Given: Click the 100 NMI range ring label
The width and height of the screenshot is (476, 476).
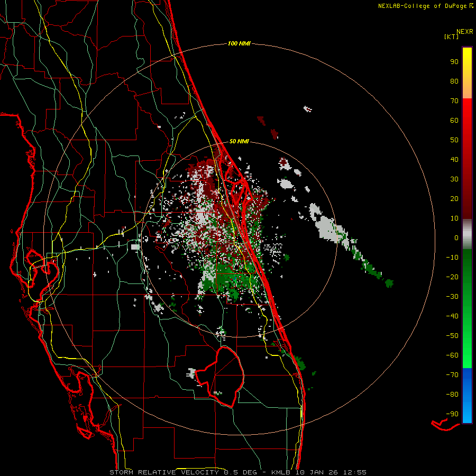Looking at the screenshot, I should click(239, 43).
